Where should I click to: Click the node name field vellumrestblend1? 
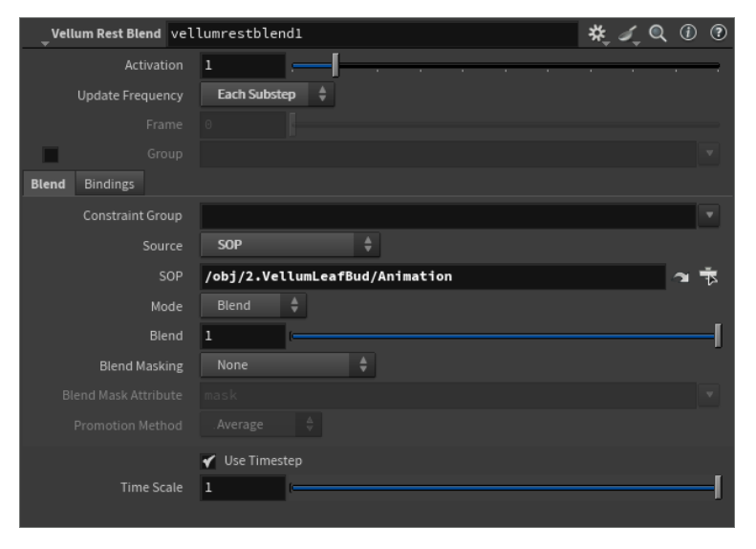[373, 34]
